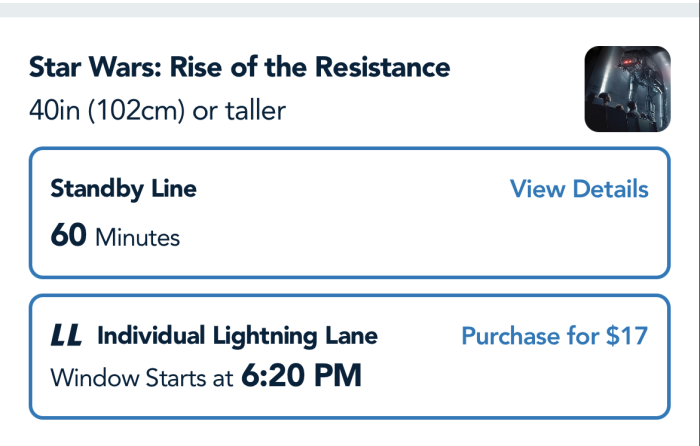Tap the word Resistance in the attraction title
Screen dimensions: 700x446
(x=383, y=68)
